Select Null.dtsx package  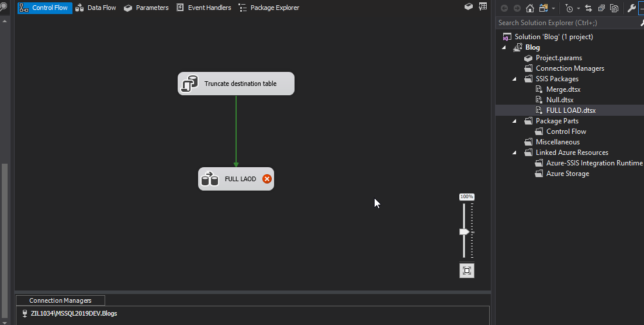click(x=560, y=100)
